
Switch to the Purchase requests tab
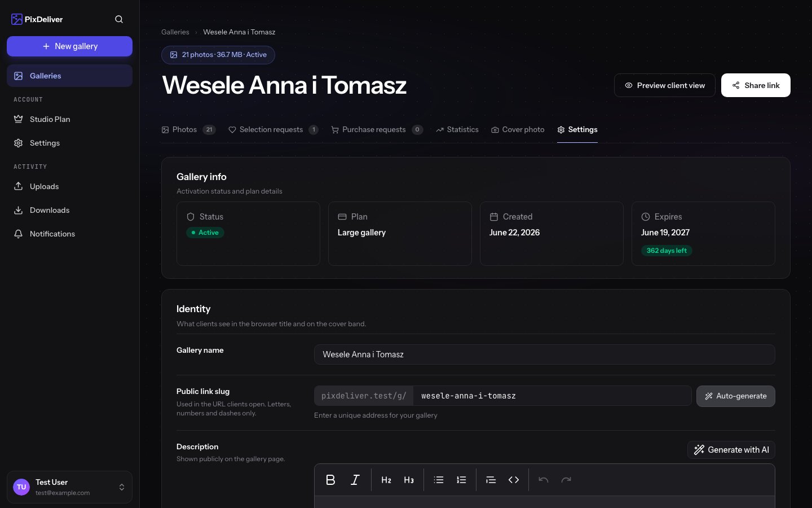[377, 130]
